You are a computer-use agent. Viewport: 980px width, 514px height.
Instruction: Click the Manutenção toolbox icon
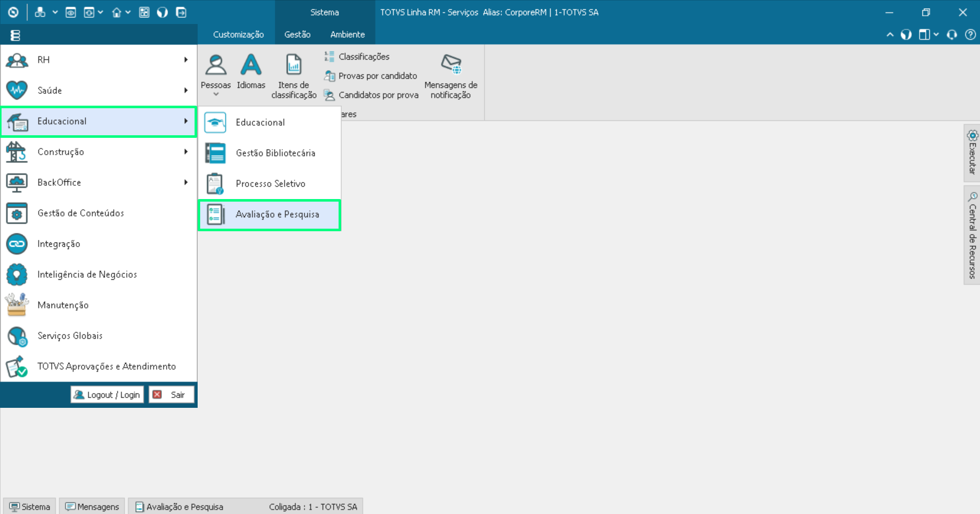tap(17, 305)
